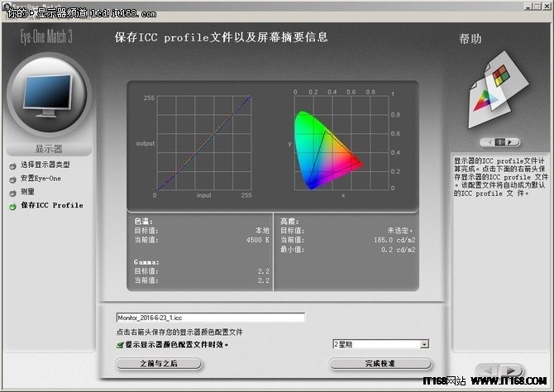Click the ICC profile documents help icon
The height and width of the screenshot is (392, 554).
pyautogui.click(x=498, y=90)
